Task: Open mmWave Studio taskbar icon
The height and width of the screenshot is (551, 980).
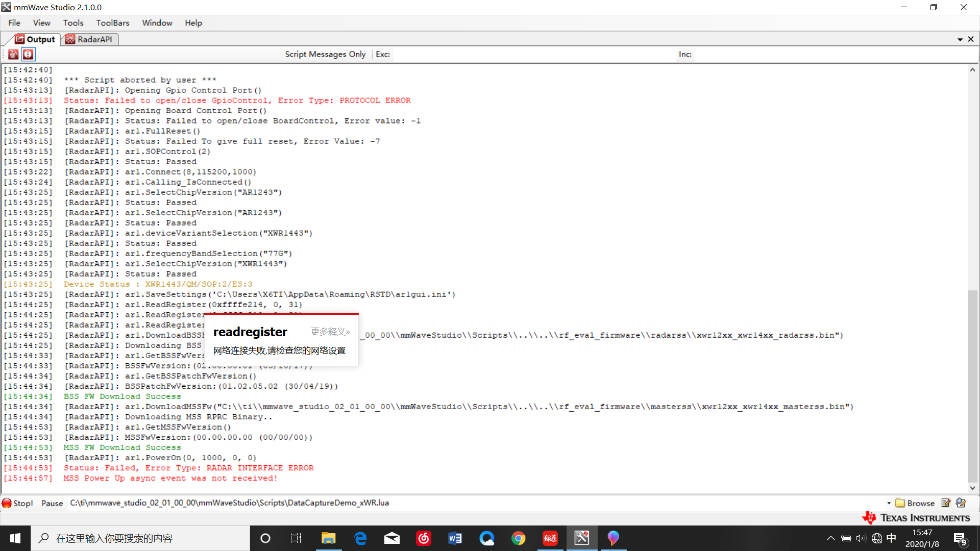Action: 581,538
